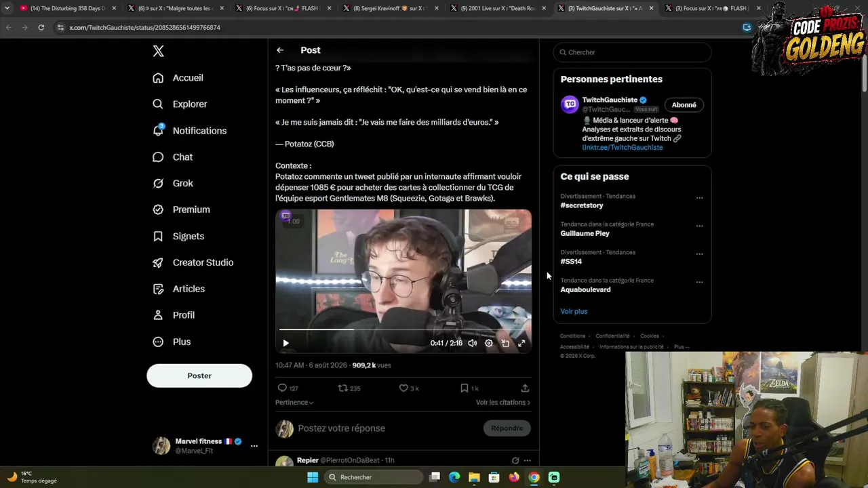Open more options for #SS14 trend
This screenshot has width=868, height=488.
pos(699,254)
